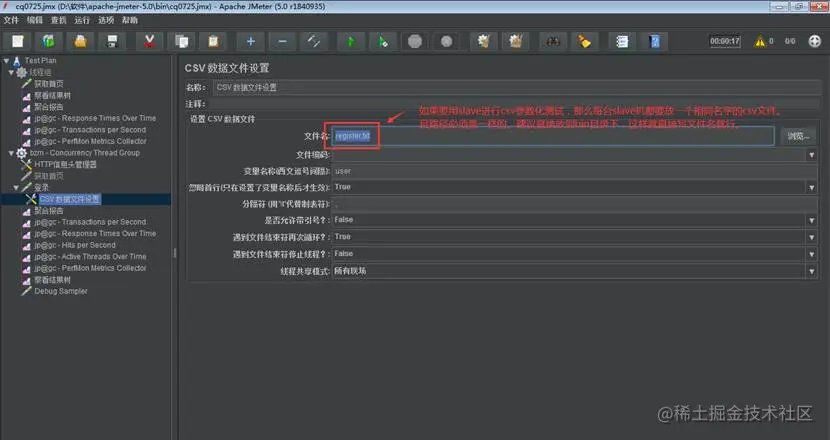Collapse the 线程组 node arrow
The height and width of the screenshot is (440, 830).
point(11,73)
